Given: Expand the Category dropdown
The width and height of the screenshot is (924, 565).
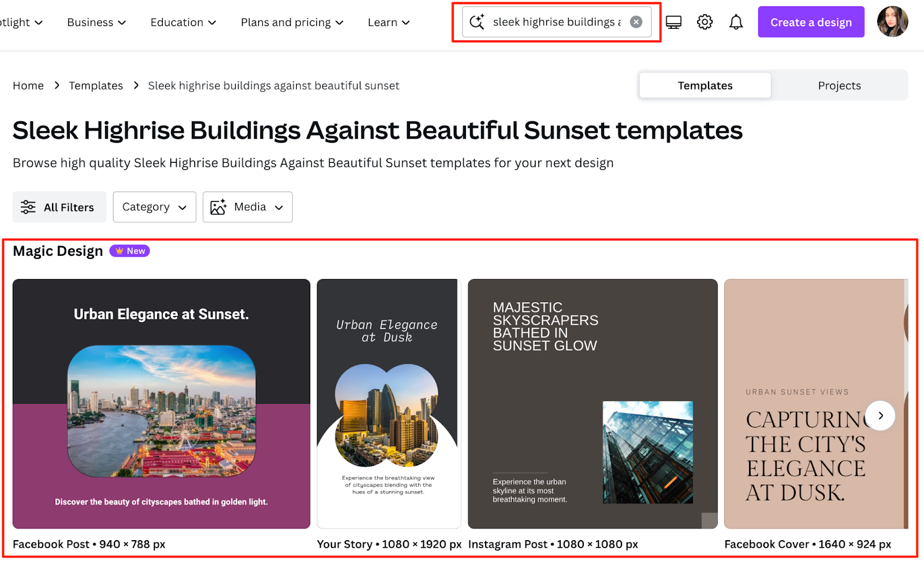Looking at the screenshot, I should coord(154,207).
